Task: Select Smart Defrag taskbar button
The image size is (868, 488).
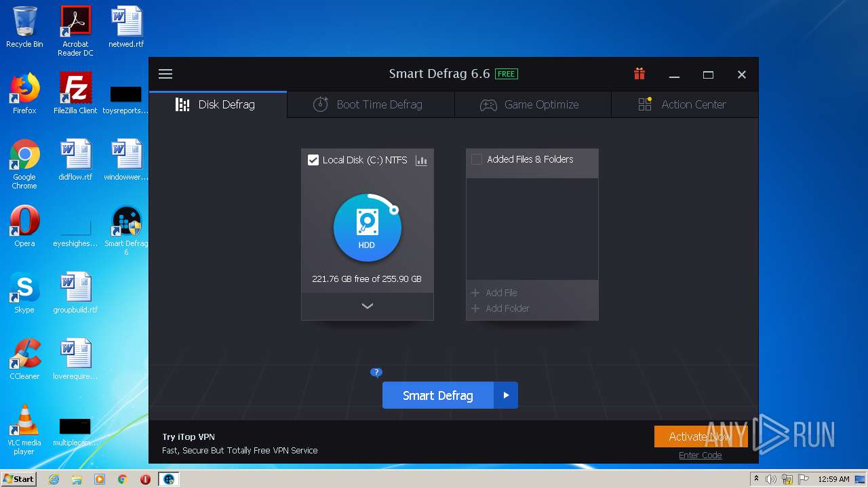Action: tap(169, 479)
